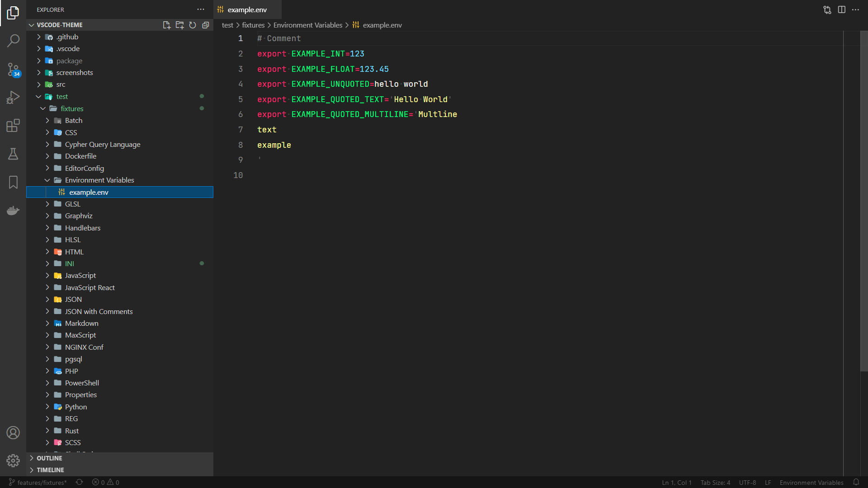Open the Docker view in activity bar
Viewport: 868px width, 488px height.
pyautogui.click(x=13, y=211)
